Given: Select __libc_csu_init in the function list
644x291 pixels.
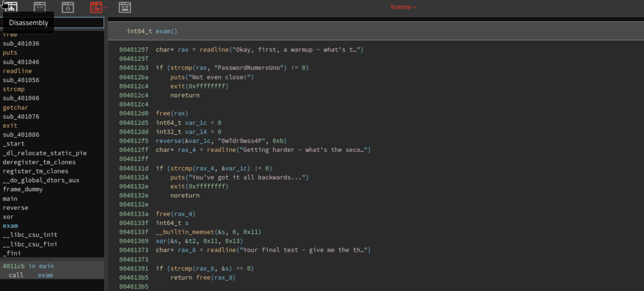Looking at the screenshot, I should [x=30, y=235].
